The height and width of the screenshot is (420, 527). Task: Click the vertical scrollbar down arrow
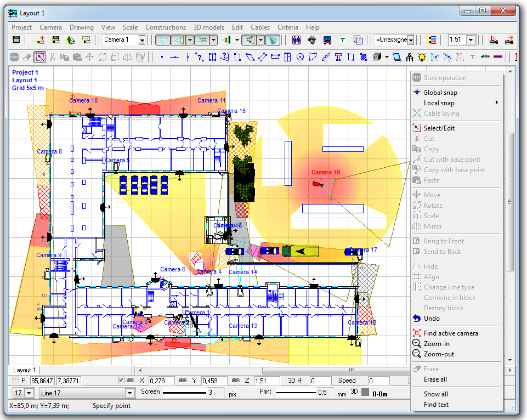[x=510, y=360]
